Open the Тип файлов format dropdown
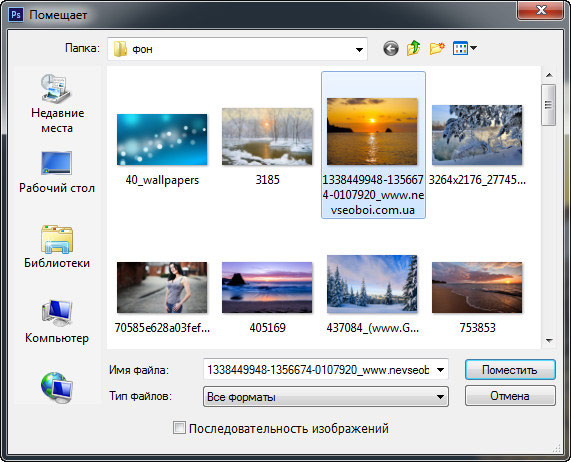Viewport: 571px width, 462px height. pos(326,396)
